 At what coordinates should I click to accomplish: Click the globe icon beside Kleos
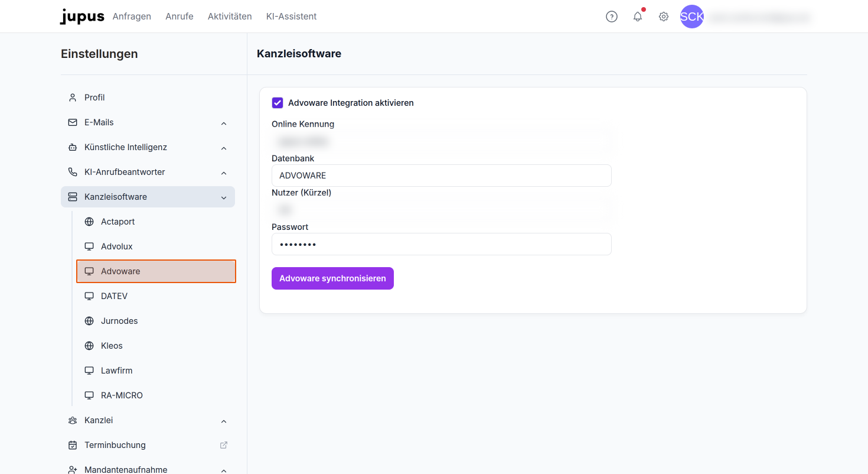(89, 346)
